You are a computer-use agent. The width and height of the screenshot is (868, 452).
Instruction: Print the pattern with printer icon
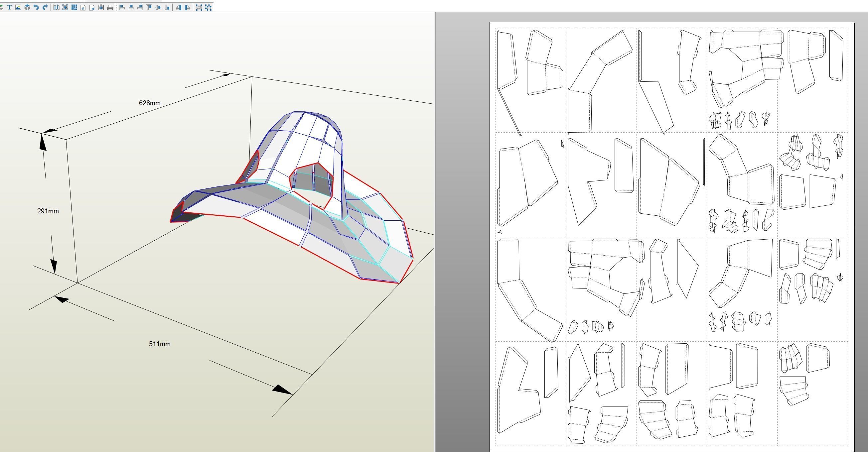[x=110, y=7]
